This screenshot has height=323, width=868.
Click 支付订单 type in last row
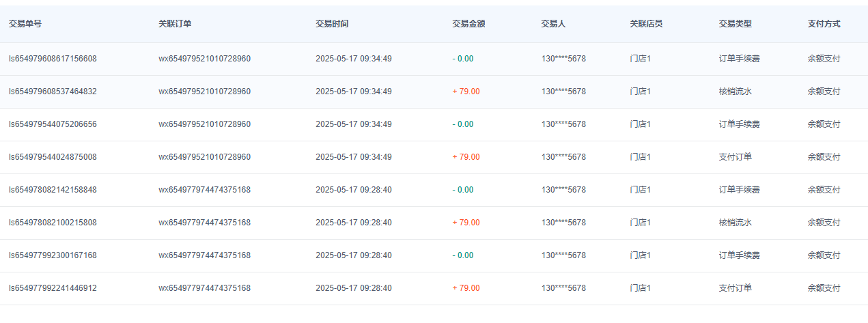point(735,288)
